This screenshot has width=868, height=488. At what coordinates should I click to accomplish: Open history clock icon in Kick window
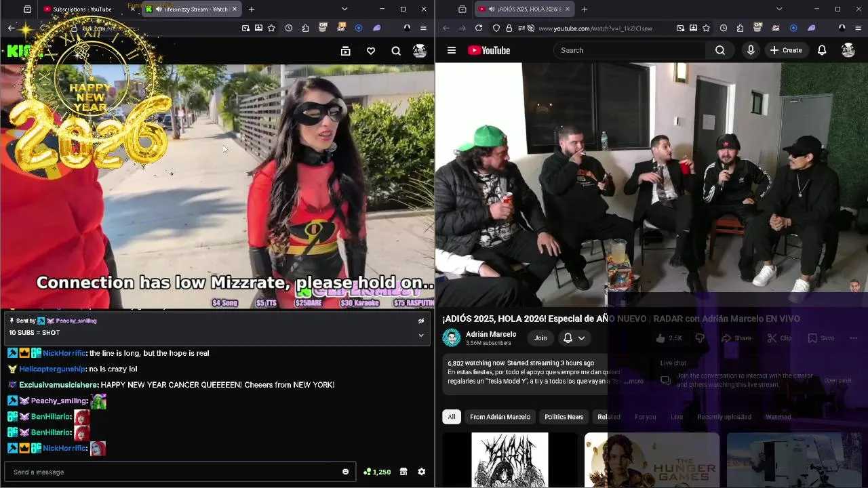pos(289,28)
